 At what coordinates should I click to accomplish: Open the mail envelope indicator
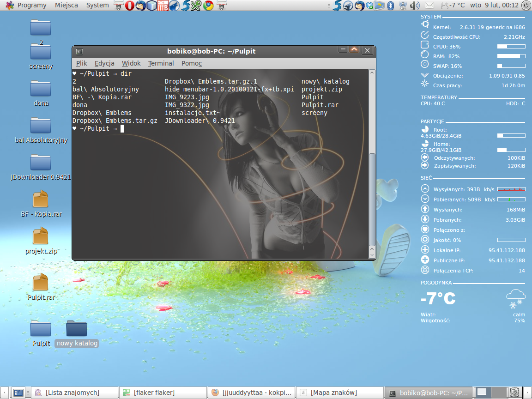click(x=429, y=6)
